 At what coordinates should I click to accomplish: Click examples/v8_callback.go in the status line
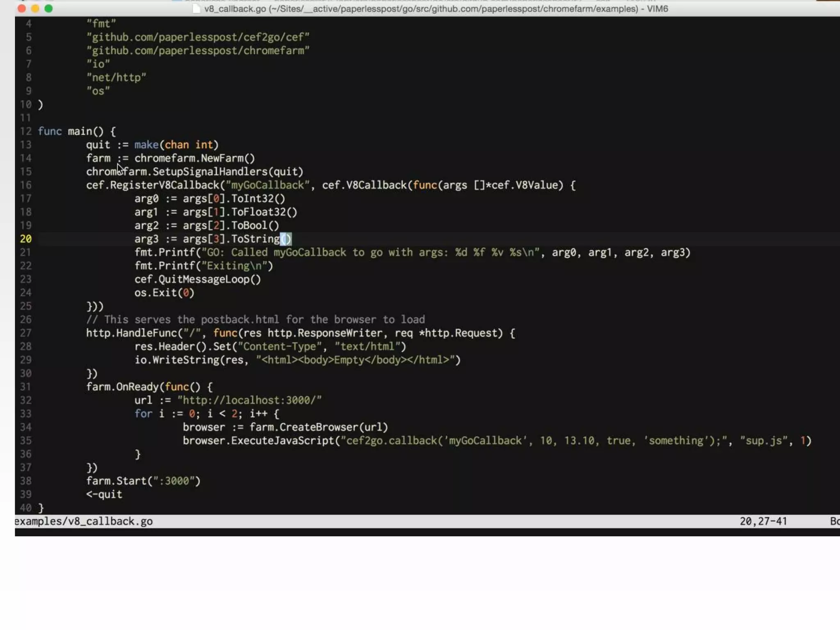(x=84, y=521)
